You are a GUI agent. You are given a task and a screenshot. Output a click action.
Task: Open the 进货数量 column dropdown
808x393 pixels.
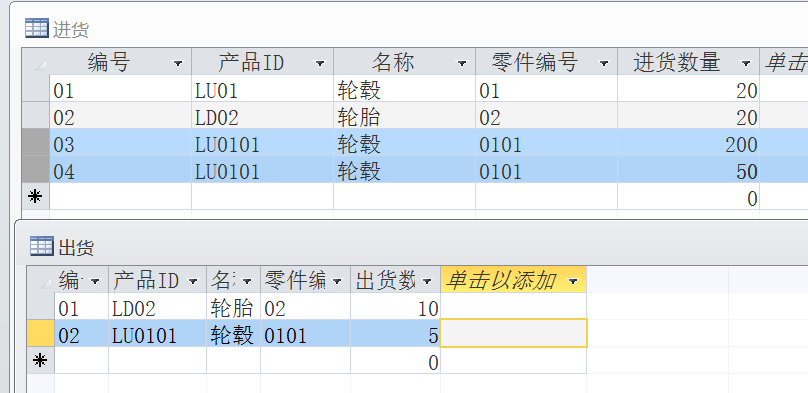(x=746, y=63)
